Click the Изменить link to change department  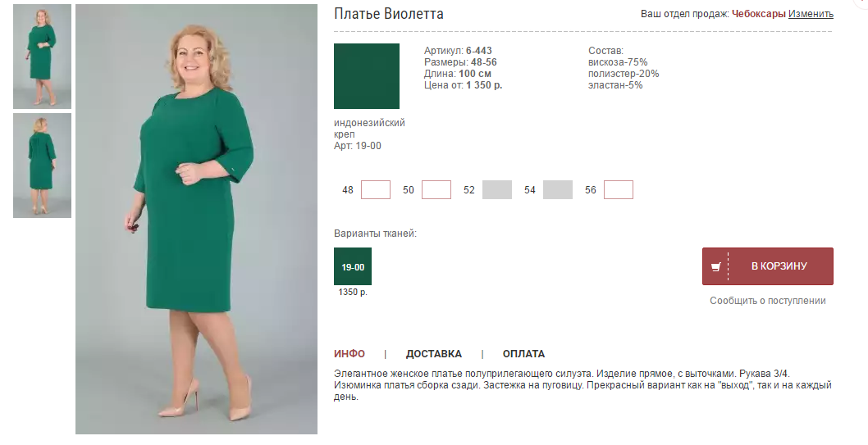pyautogui.click(x=811, y=14)
